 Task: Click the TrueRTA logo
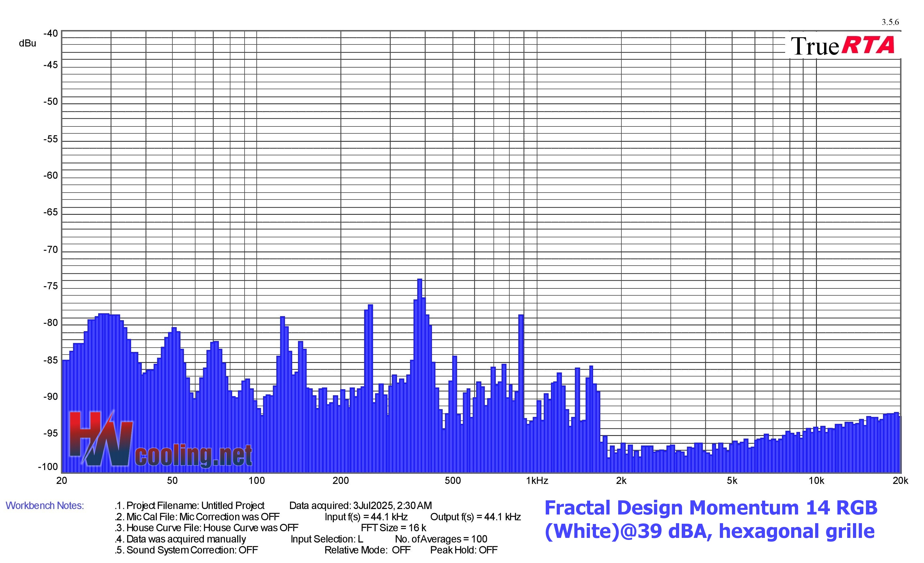(842, 46)
